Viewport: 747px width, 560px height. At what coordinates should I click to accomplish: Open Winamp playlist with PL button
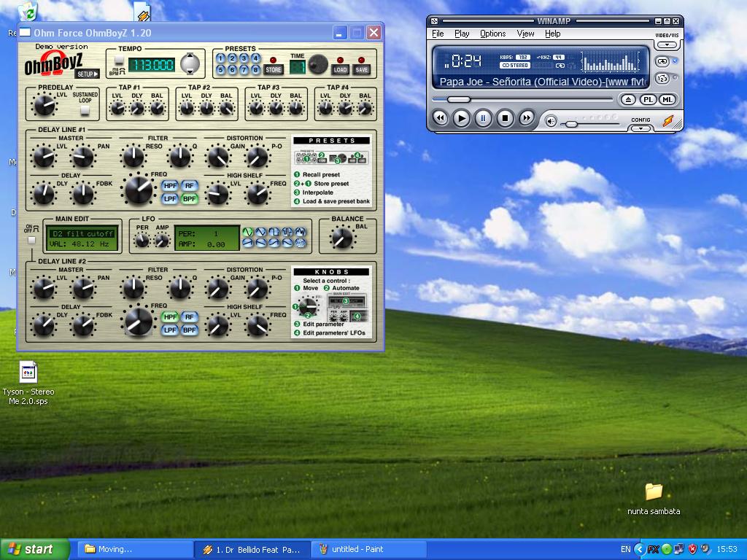[x=648, y=100]
